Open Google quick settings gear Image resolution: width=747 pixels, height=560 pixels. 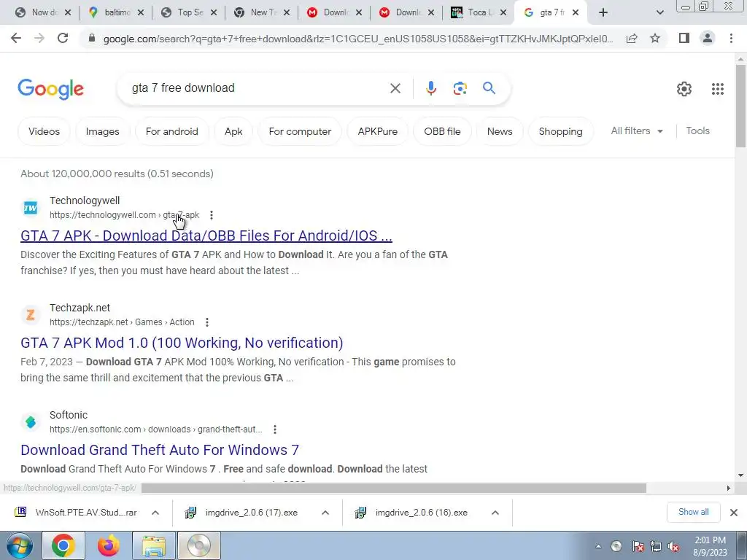point(684,88)
